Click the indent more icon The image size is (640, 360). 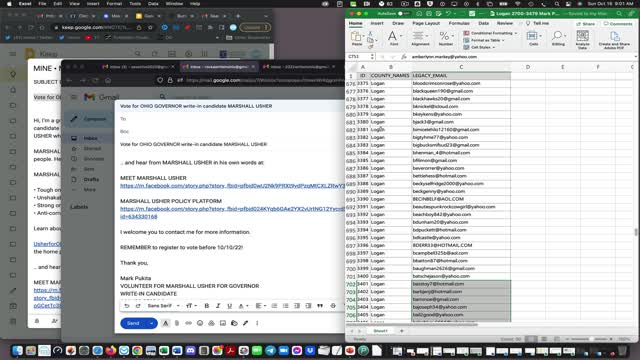click(309, 306)
